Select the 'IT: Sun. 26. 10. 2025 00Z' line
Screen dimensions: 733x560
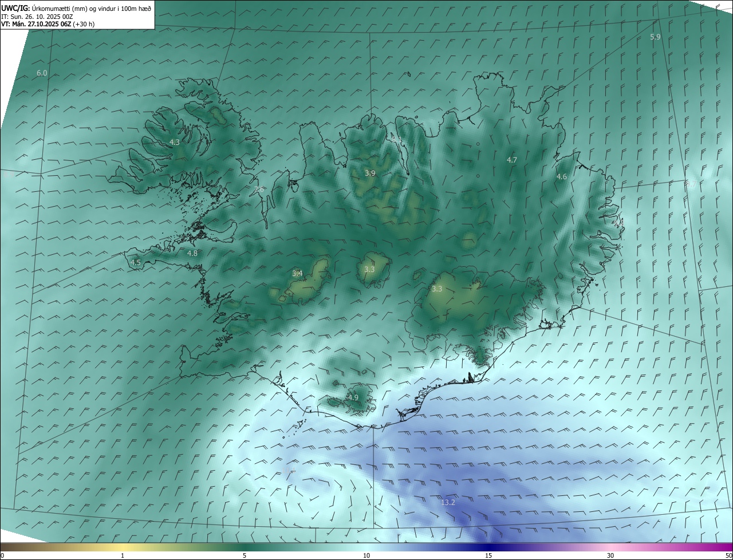37,16
